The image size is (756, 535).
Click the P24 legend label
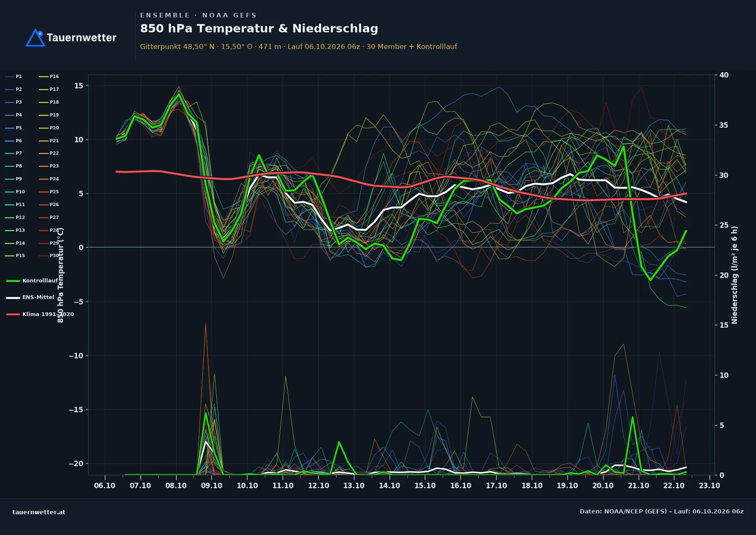tap(54, 179)
